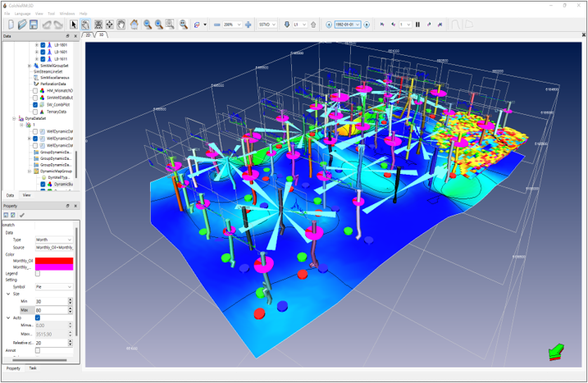Screen dimensions: 588x383
Task: Click the Min size input field
Action: 52,301
